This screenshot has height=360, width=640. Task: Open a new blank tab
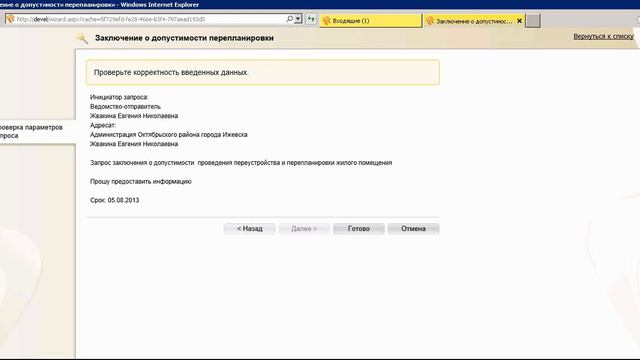(533, 21)
